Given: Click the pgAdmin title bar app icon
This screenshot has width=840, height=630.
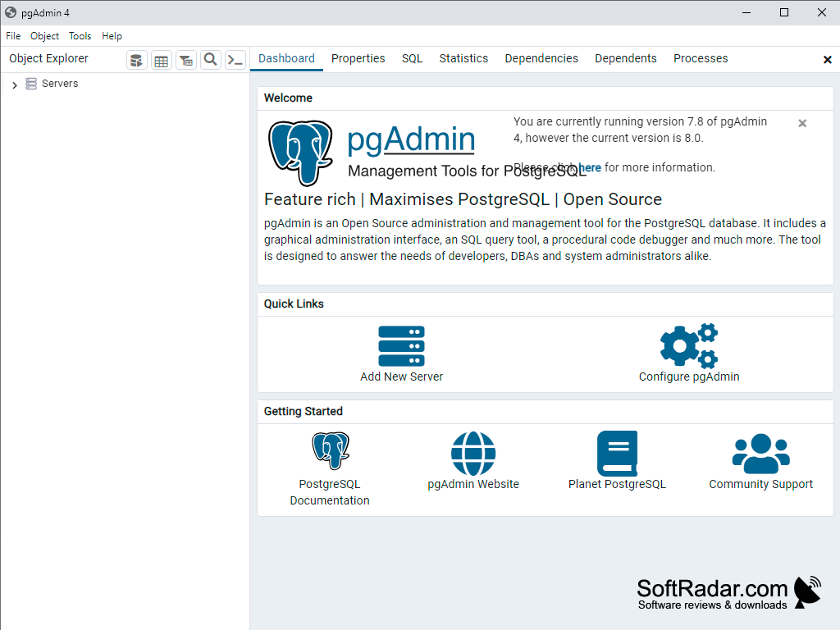Looking at the screenshot, I should point(11,12).
